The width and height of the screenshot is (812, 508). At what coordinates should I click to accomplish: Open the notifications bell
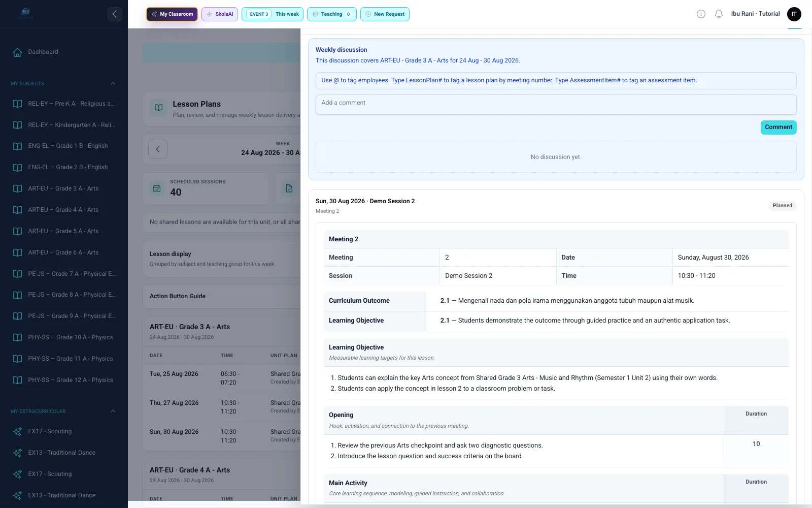719,14
